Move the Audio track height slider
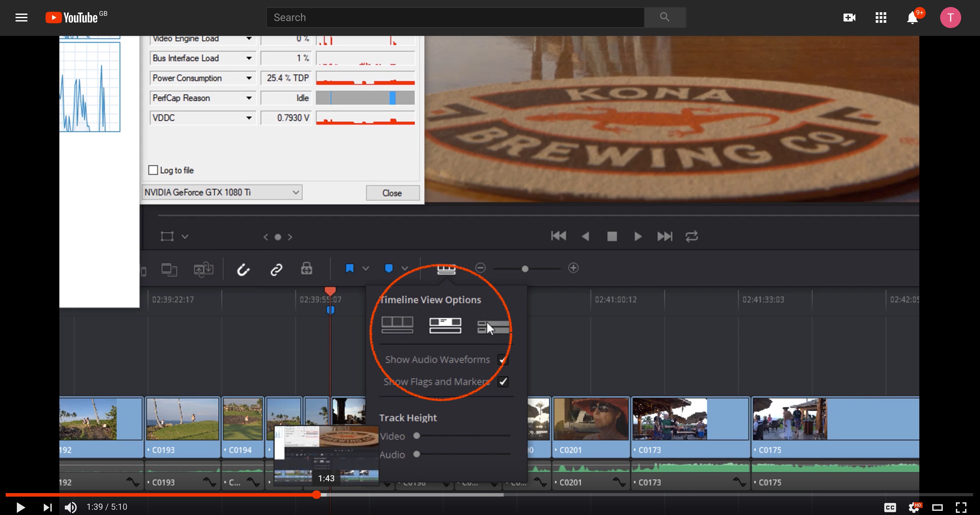The image size is (980, 515). pos(417,454)
